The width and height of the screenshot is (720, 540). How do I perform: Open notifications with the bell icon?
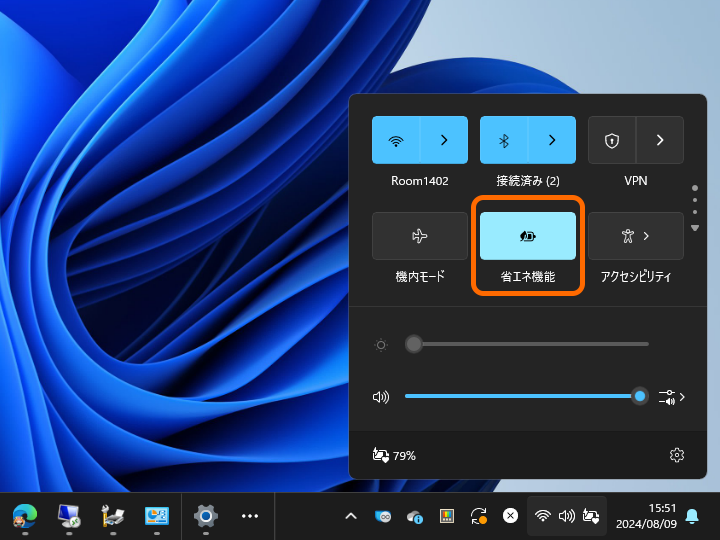point(692,516)
